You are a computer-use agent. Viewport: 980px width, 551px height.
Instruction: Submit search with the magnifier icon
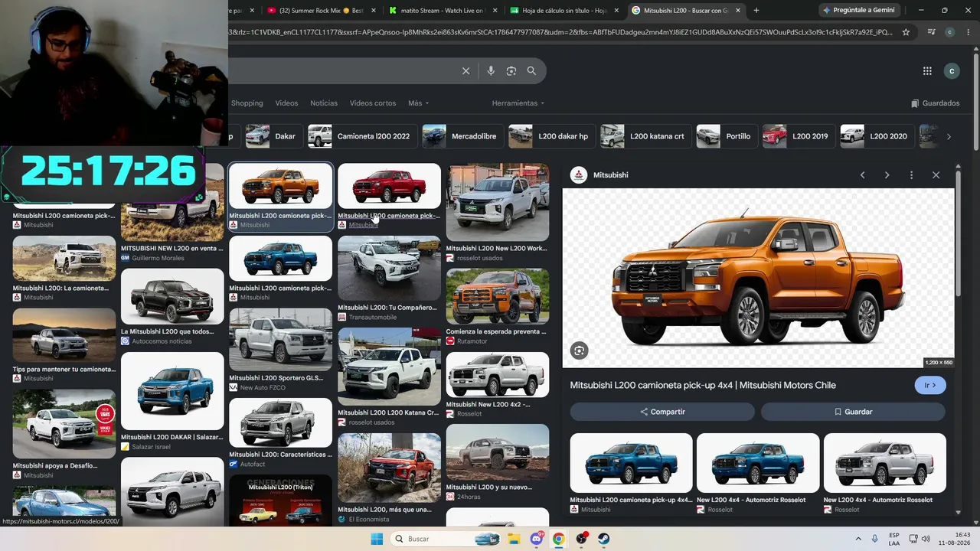(x=531, y=71)
